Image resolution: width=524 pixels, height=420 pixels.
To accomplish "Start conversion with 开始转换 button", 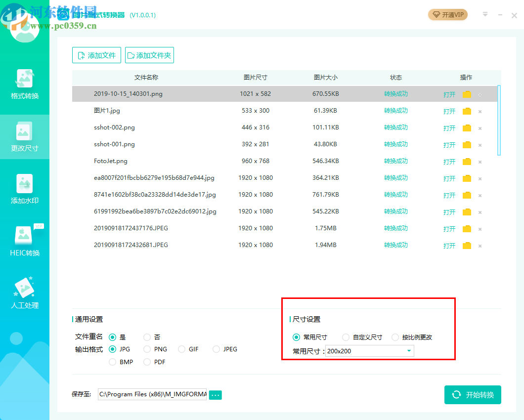I will pyautogui.click(x=473, y=395).
